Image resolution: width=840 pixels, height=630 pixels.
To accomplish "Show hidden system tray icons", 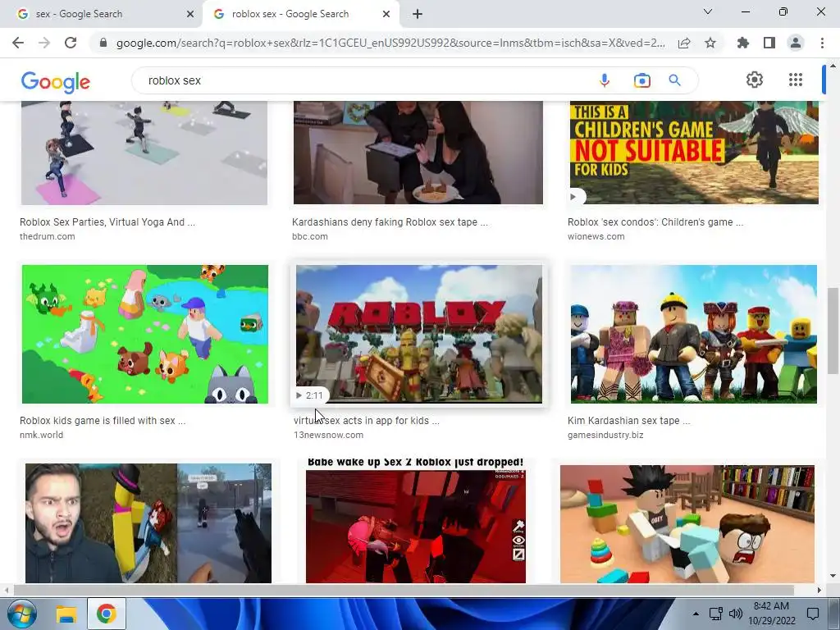I will pyautogui.click(x=696, y=614).
